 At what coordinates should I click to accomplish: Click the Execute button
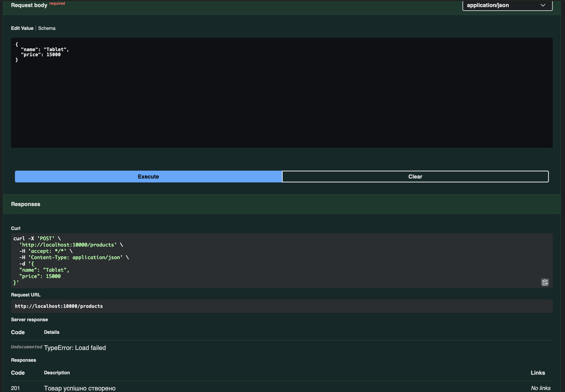[x=148, y=176]
